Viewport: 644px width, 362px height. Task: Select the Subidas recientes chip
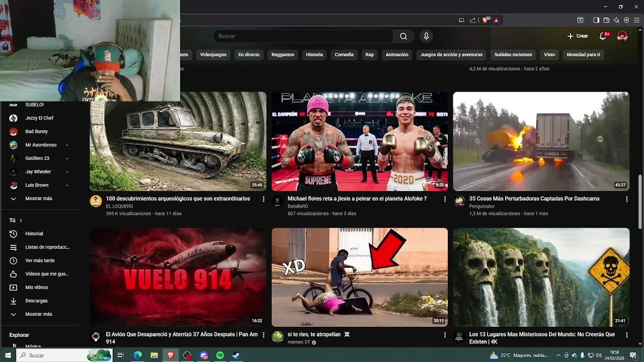[513, 54]
